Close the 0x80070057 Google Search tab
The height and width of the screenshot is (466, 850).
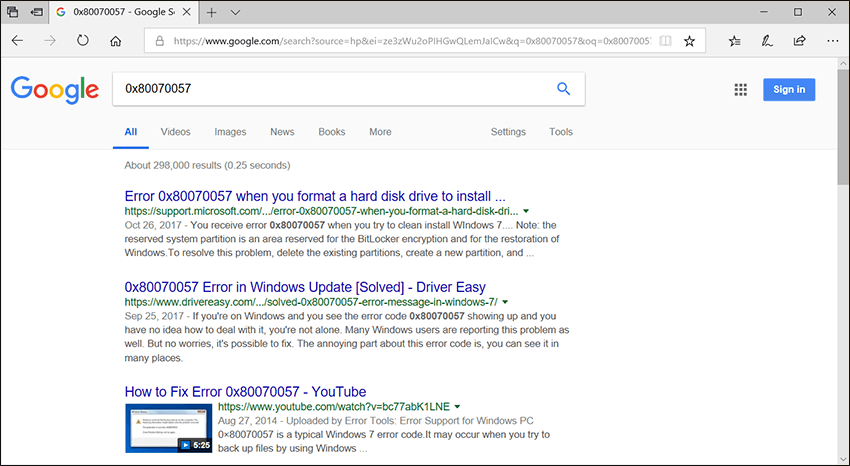coord(186,12)
